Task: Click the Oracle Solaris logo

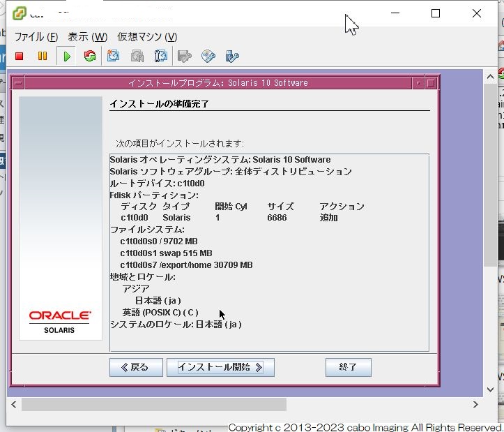Action: tap(60, 322)
